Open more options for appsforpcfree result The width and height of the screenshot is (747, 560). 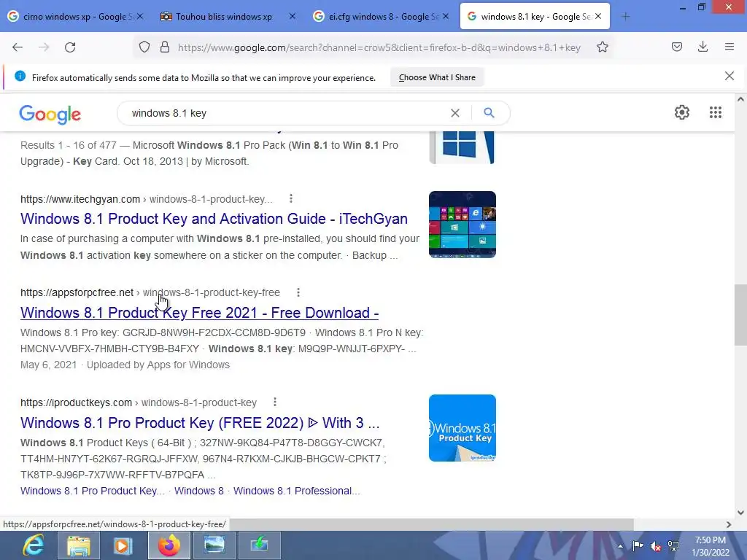pyautogui.click(x=298, y=292)
